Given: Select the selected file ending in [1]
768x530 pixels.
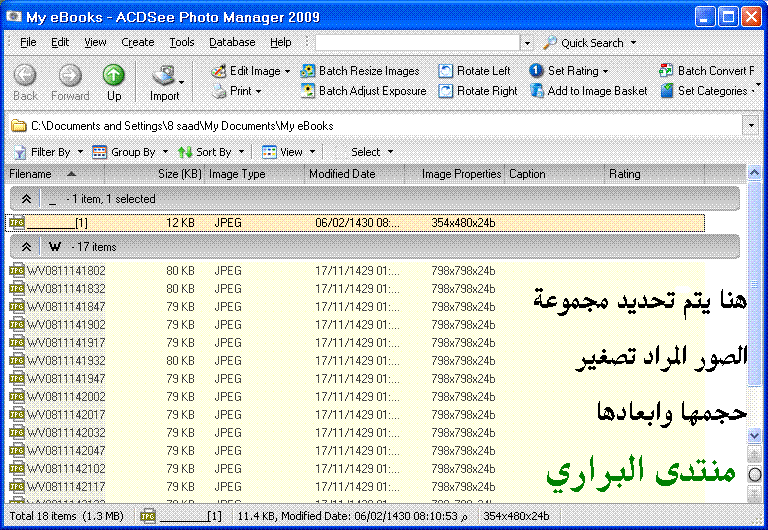Looking at the screenshot, I should (x=355, y=223).
